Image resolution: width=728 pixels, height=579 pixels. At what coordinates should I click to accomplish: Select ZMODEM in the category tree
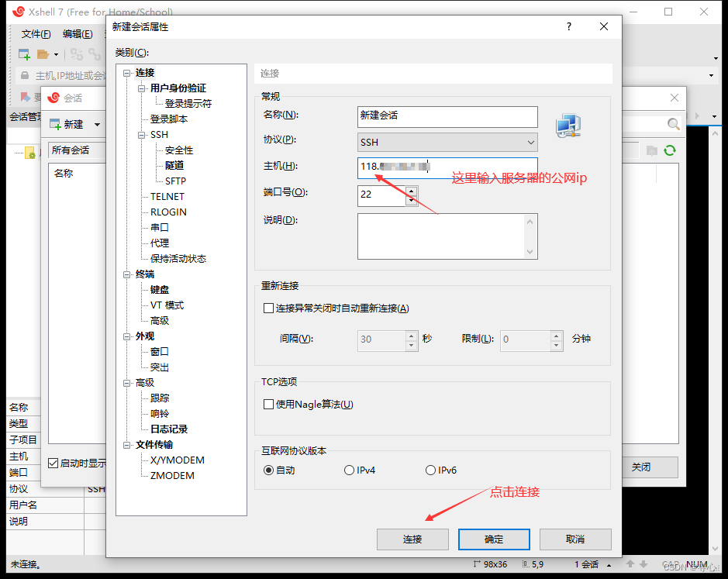172,475
